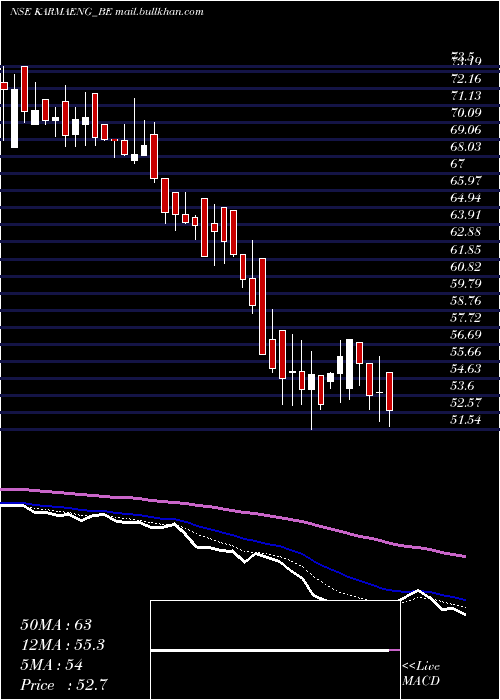Click the 64.94 price axis label
Viewport: 500px width, 700px height.
(467, 198)
